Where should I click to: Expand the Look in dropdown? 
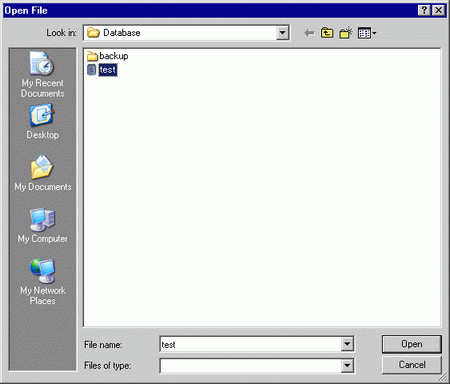click(282, 33)
